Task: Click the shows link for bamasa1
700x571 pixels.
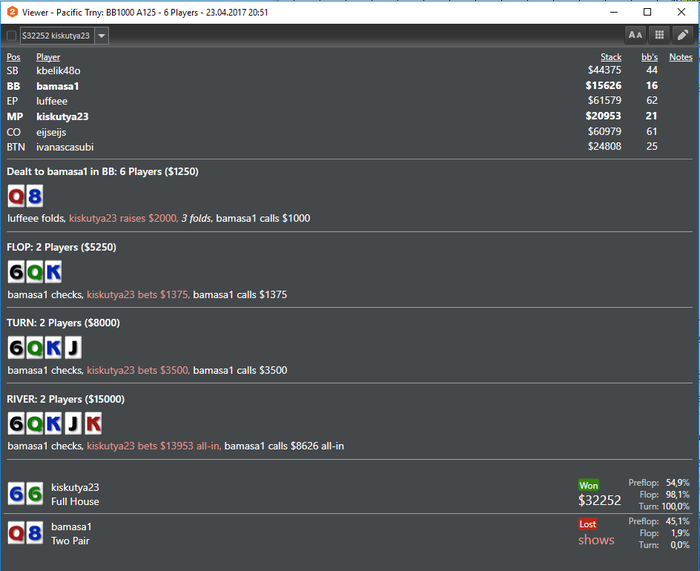Action: tap(596, 540)
